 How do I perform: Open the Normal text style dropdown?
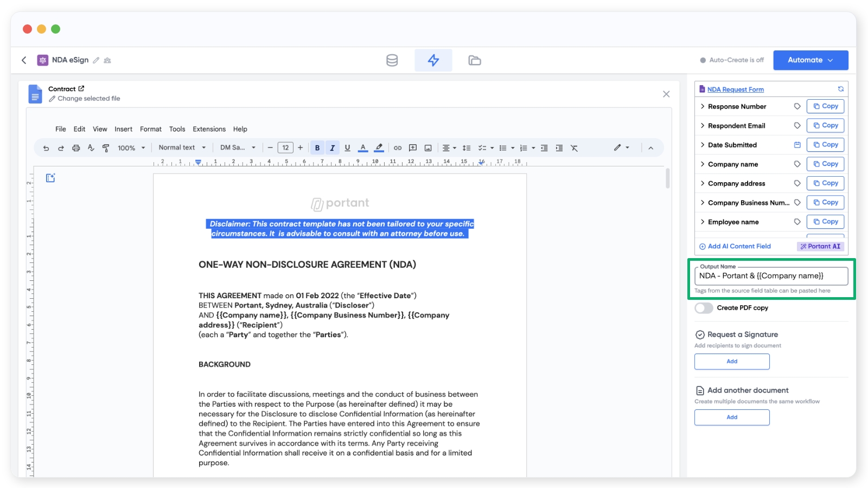click(x=182, y=147)
